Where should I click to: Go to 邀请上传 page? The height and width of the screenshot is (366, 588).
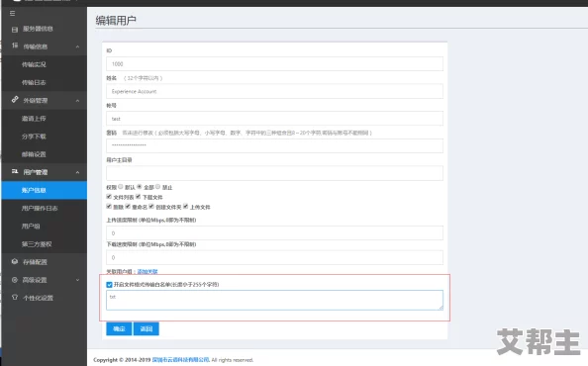click(45, 119)
